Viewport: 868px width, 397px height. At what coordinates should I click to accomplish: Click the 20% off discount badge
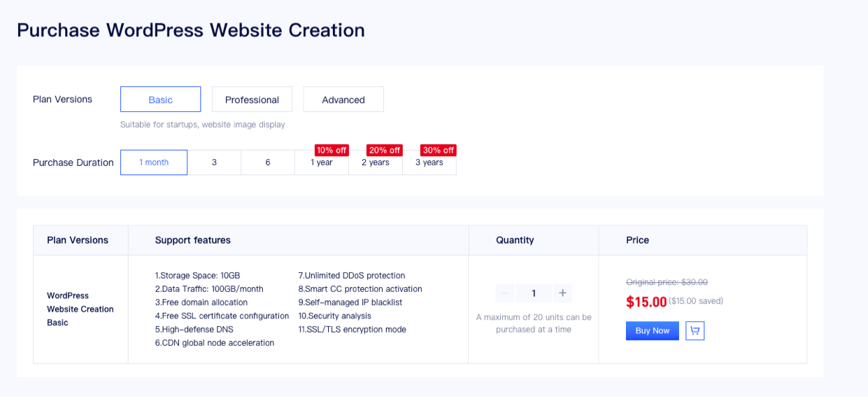coord(385,151)
